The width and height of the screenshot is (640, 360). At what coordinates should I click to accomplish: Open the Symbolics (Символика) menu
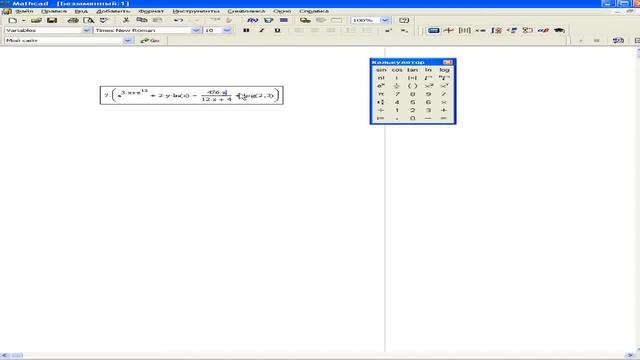point(246,11)
